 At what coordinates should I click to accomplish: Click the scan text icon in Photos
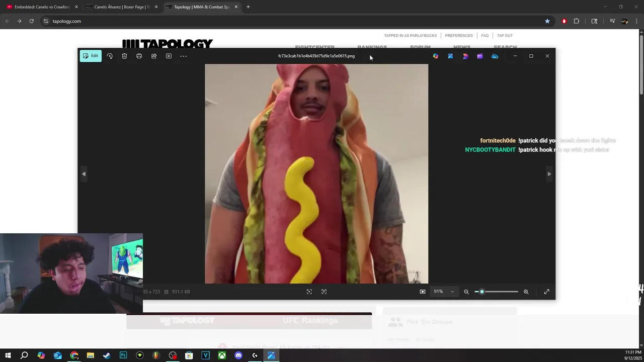[324, 292]
